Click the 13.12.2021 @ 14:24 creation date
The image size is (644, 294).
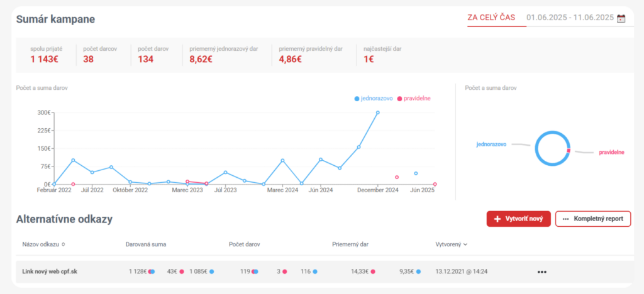click(x=462, y=271)
